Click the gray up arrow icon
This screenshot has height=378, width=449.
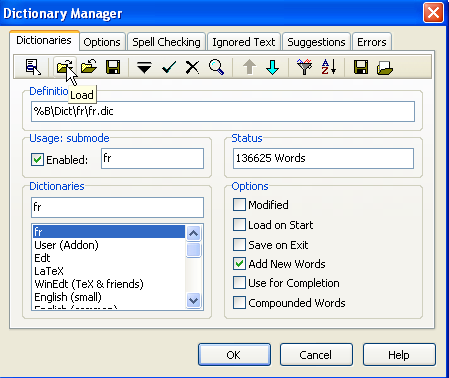click(x=249, y=67)
